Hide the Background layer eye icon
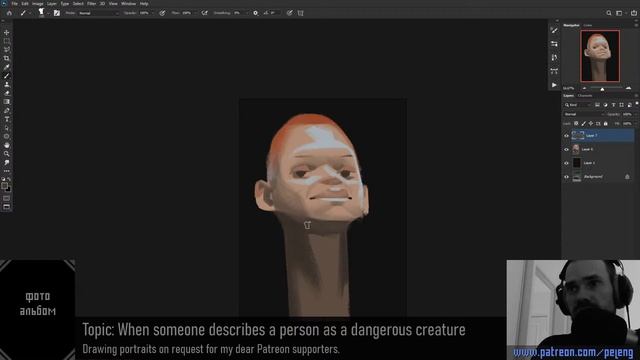This screenshot has height=360, width=640. pos(566,177)
